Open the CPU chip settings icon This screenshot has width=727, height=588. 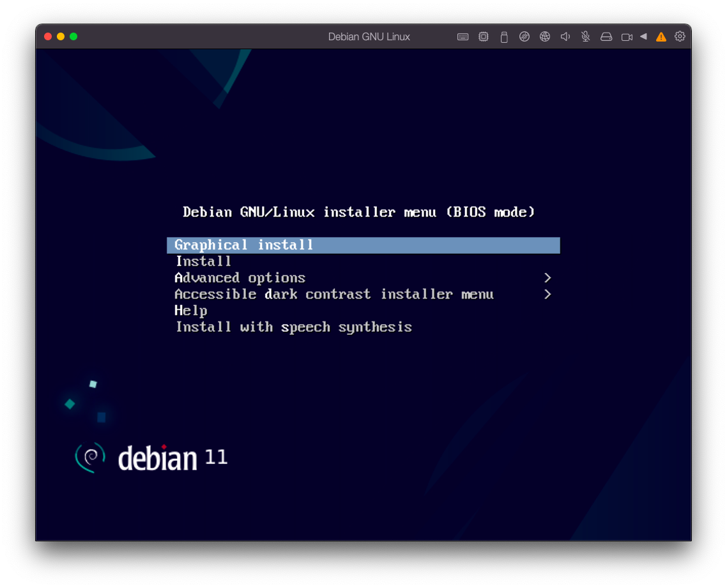(x=484, y=37)
